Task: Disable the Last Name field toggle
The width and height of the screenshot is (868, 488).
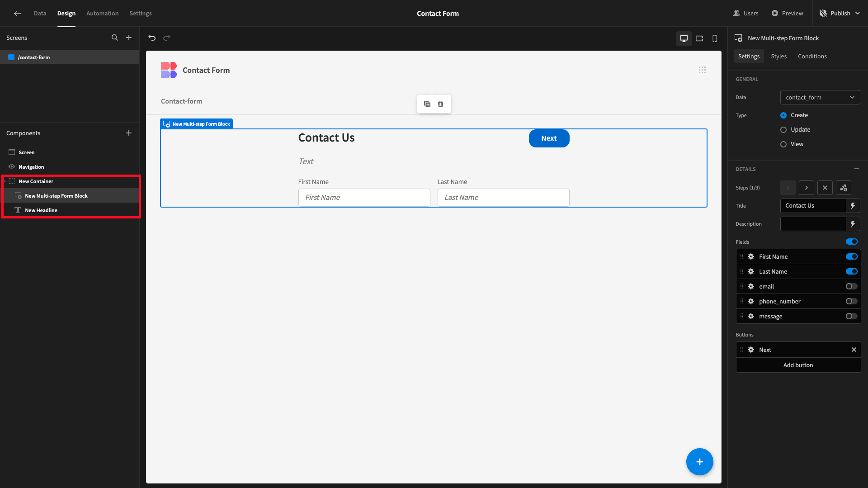Action: click(851, 271)
